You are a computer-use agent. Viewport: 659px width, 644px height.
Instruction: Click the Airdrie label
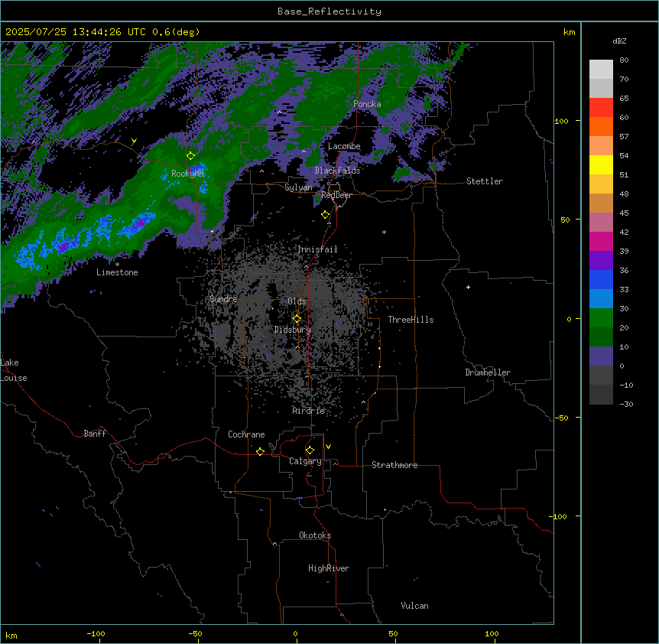pyautogui.click(x=309, y=411)
